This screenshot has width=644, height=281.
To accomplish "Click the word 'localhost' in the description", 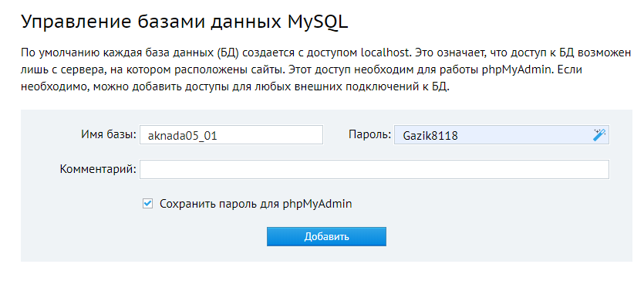I will pyautogui.click(x=386, y=53).
